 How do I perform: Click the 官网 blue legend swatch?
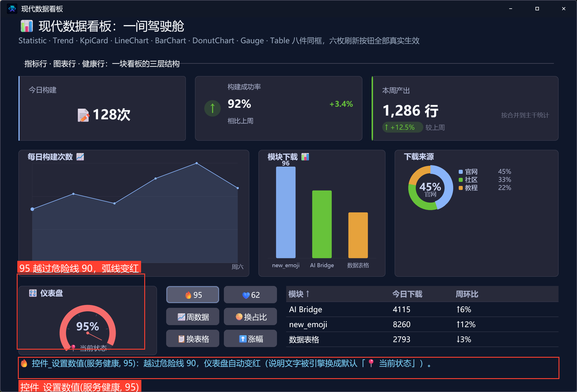(461, 172)
